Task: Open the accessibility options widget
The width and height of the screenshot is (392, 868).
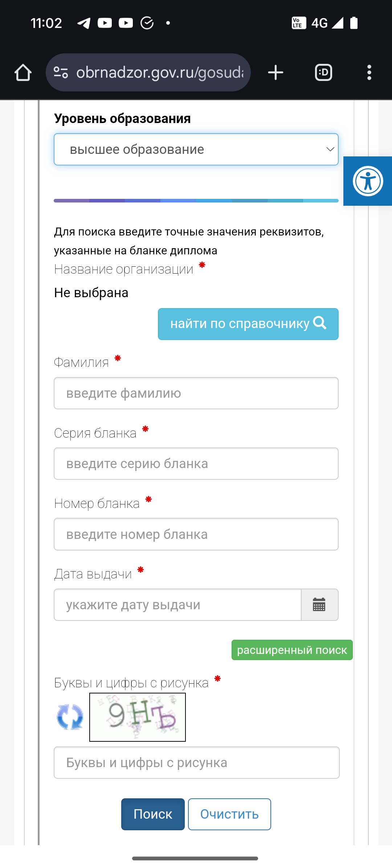Action: (x=368, y=181)
